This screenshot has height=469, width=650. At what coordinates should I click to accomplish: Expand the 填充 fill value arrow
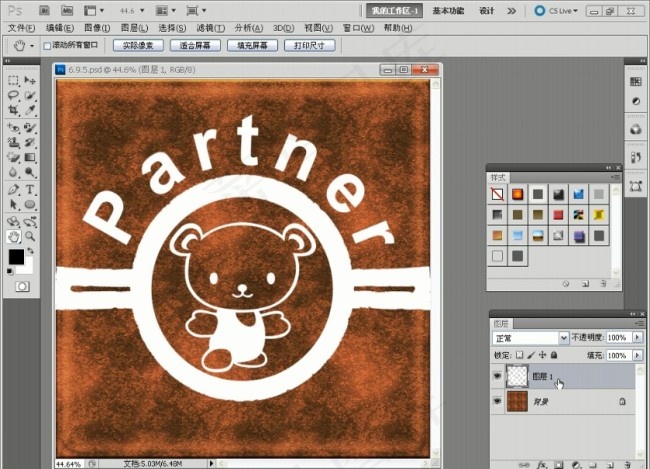[636, 355]
